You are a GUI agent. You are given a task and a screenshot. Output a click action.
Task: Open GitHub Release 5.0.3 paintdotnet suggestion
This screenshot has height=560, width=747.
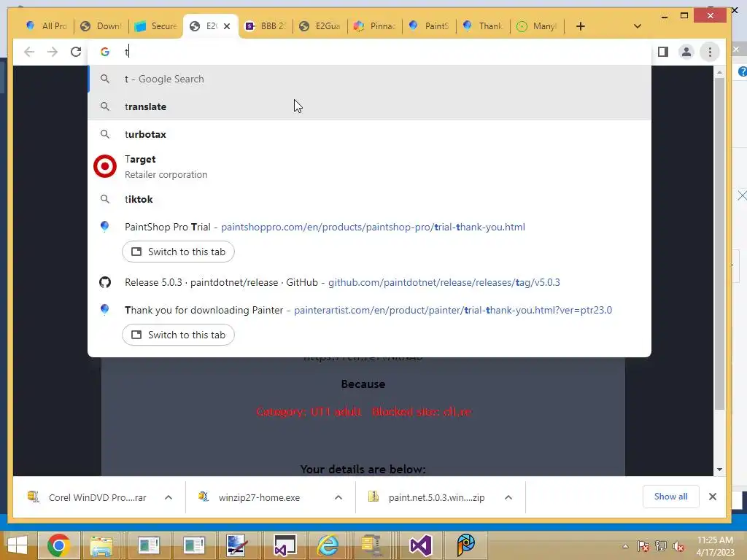click(369, 282)
